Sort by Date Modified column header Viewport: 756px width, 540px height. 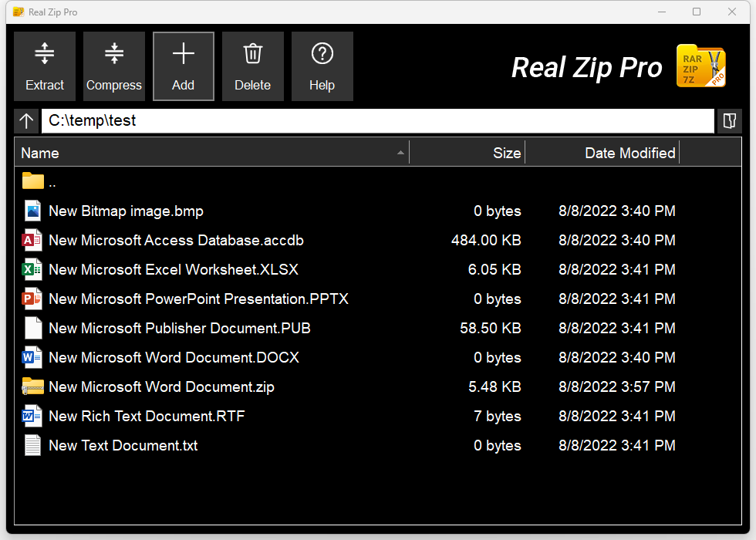pyautogui.click(x=602, y=153)
